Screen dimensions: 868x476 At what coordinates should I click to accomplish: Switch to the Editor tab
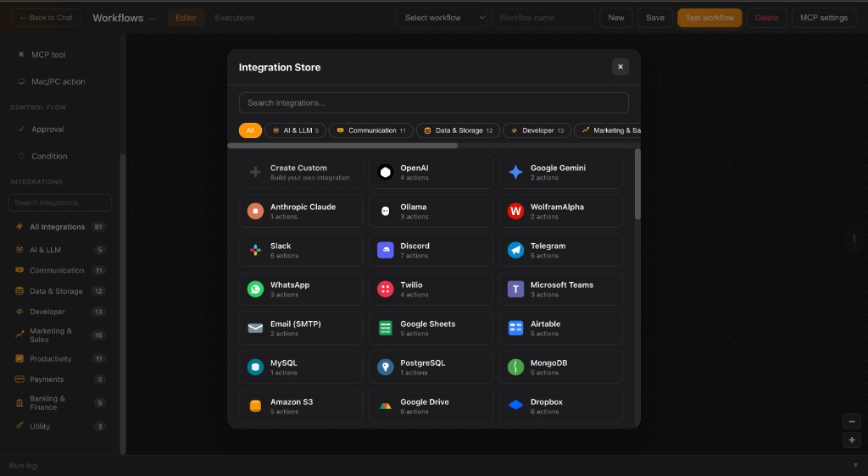click(186, 18)
